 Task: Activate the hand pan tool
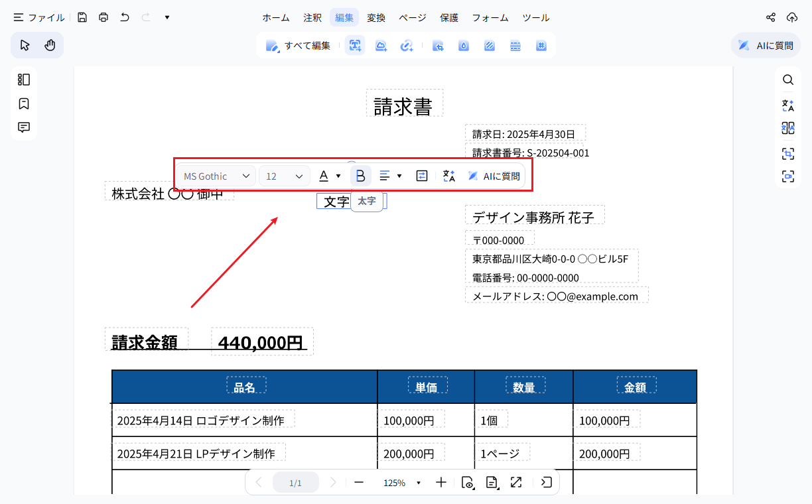(50, 45)
